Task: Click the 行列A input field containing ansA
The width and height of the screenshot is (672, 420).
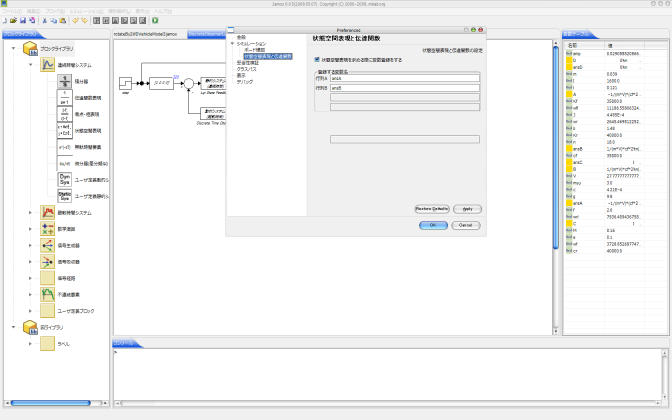Action: tap(405, 78)
